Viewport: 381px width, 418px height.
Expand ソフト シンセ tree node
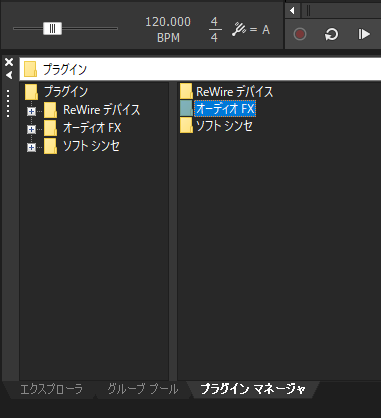coord(31,147)
